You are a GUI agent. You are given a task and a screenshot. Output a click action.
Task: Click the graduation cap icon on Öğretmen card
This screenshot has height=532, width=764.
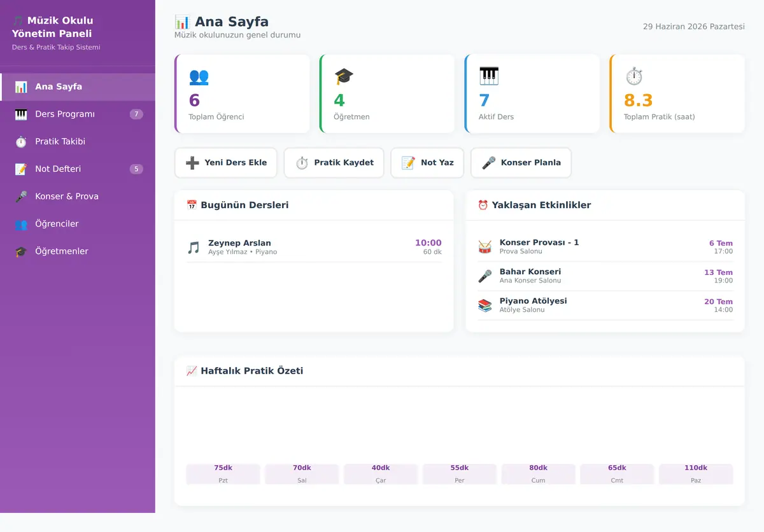pyautogui.click(x=344, y=77)
